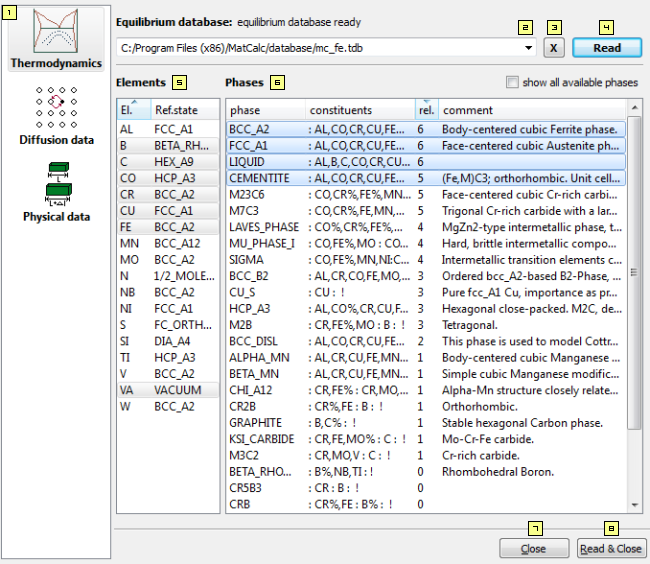Enable show all available phases checkbox

coord(513,82)
